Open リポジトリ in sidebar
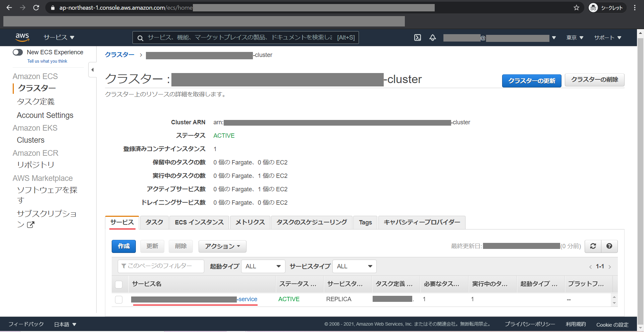The image size is (644, 332). coord(36,165)
